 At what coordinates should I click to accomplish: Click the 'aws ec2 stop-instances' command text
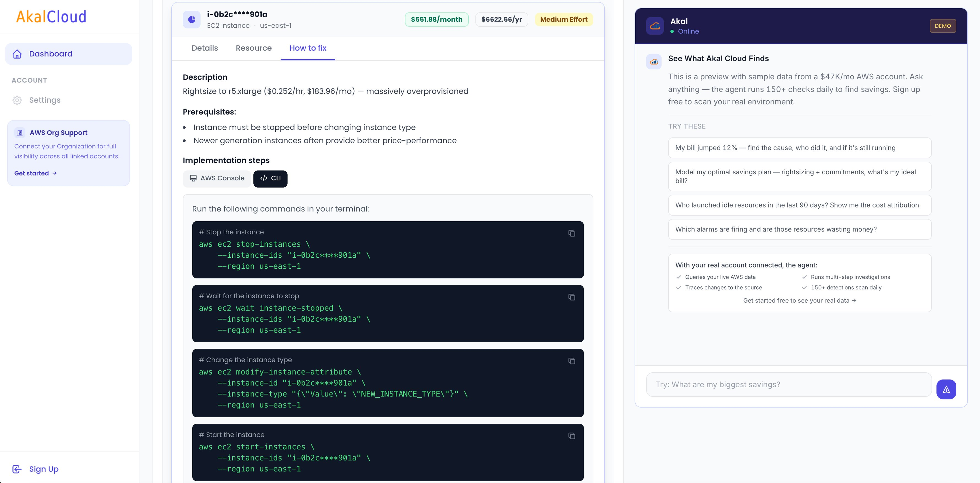pos(254,244)
